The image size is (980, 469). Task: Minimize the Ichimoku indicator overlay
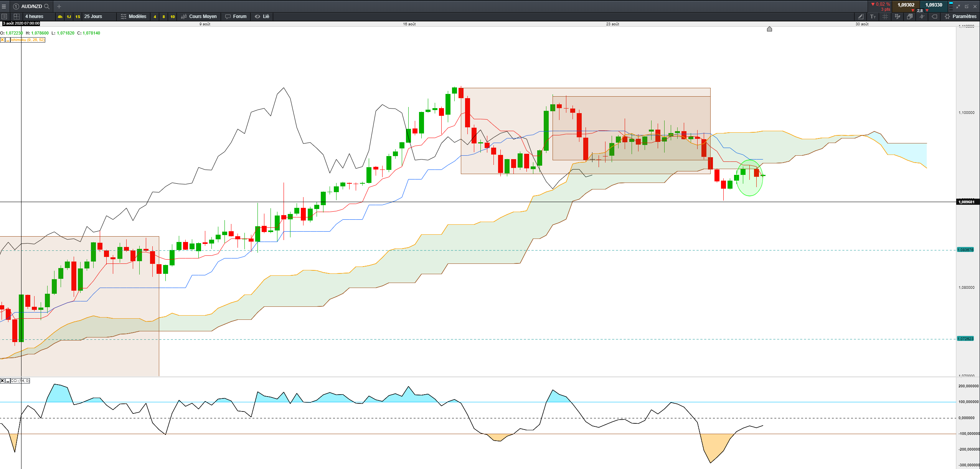8,40
